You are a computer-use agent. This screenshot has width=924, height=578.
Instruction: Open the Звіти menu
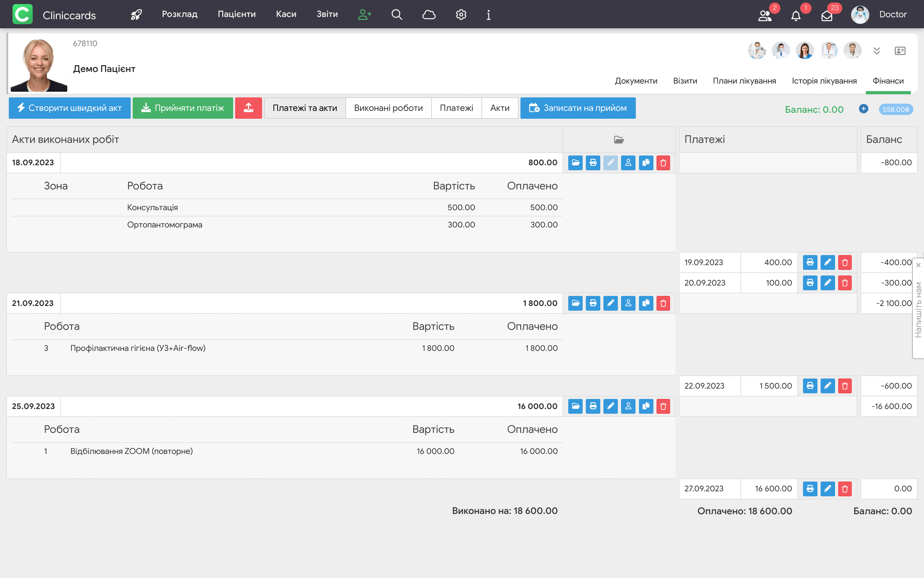(x=327, y=14)
